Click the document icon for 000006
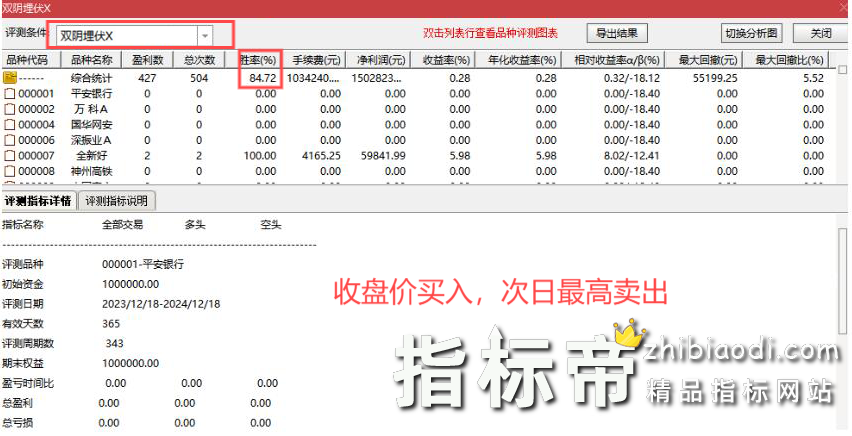Screen dimensions: 852x436 tap(10, 140)
